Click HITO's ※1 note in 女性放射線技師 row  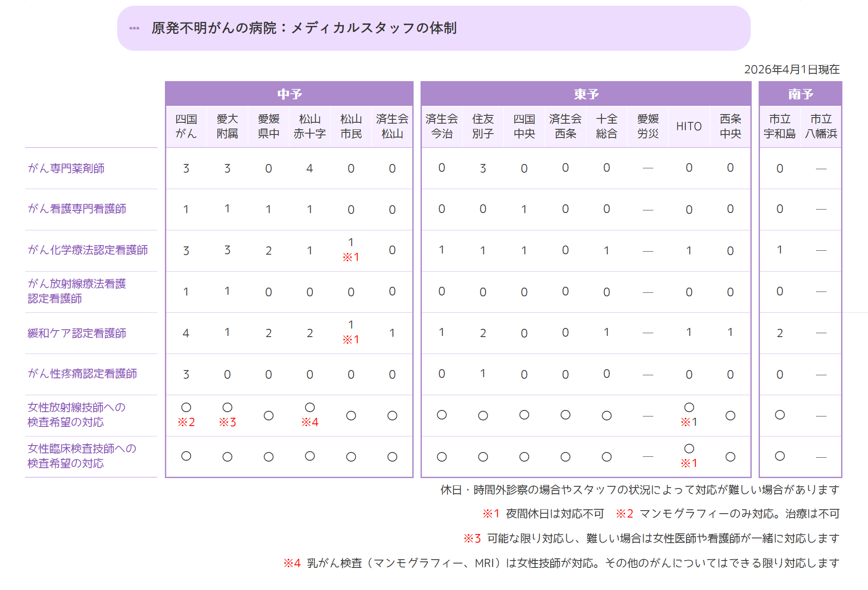(x=689, y=422)
